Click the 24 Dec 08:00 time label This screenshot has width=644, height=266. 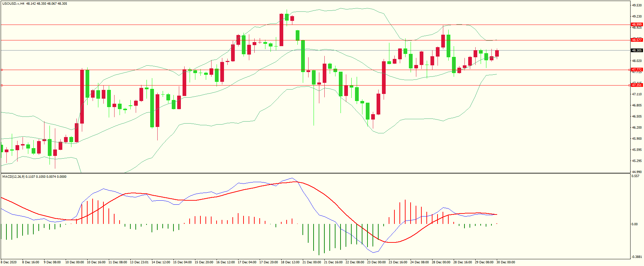coord(419,262)
